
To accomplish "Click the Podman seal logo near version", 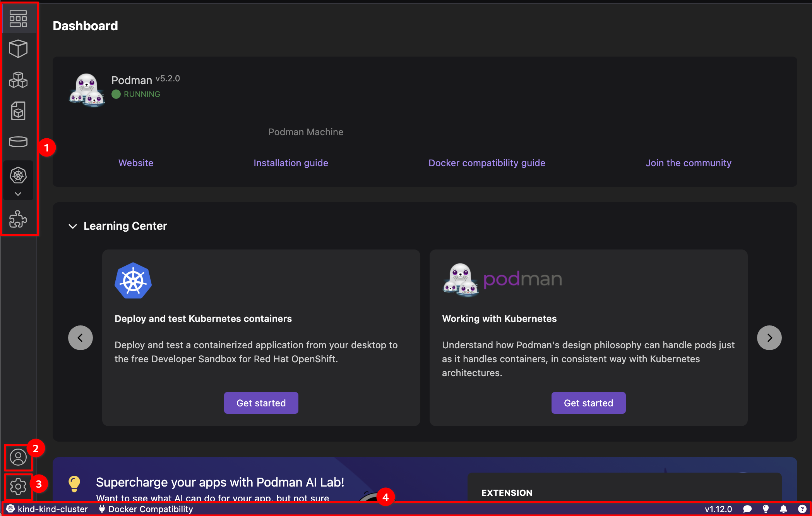I will coord(87,90).
